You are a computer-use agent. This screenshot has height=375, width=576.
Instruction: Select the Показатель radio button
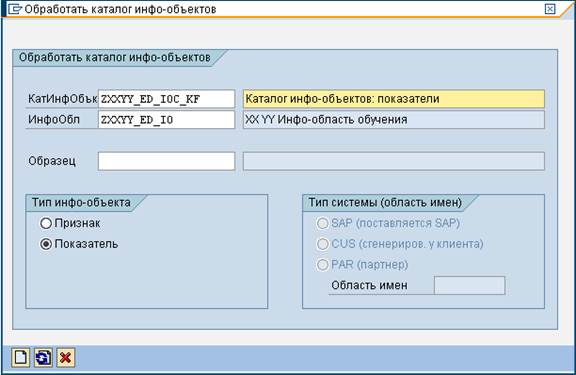click(x=46, y=244)
